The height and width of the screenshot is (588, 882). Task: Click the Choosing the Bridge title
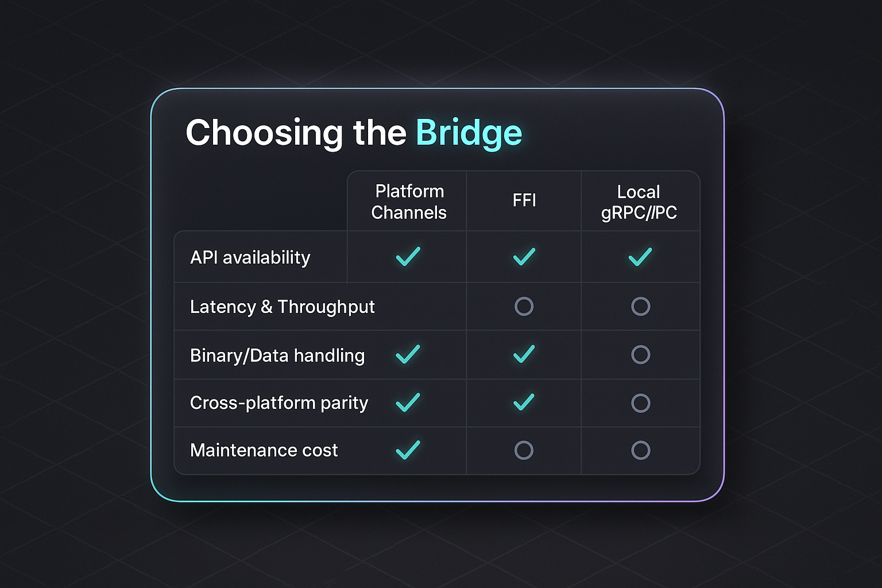[354, 133]
